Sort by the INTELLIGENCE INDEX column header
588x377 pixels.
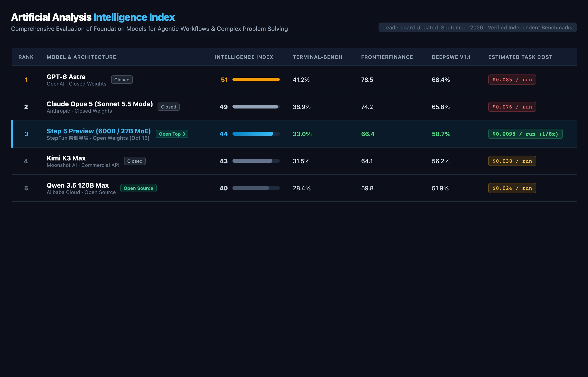pyautogui.click(x=244, y=57)
